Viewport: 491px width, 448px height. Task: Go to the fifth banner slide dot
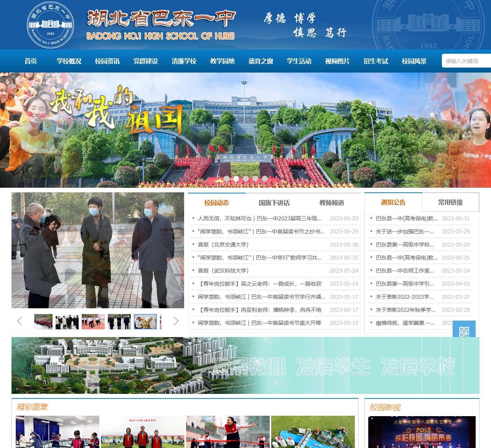(265, 179)
